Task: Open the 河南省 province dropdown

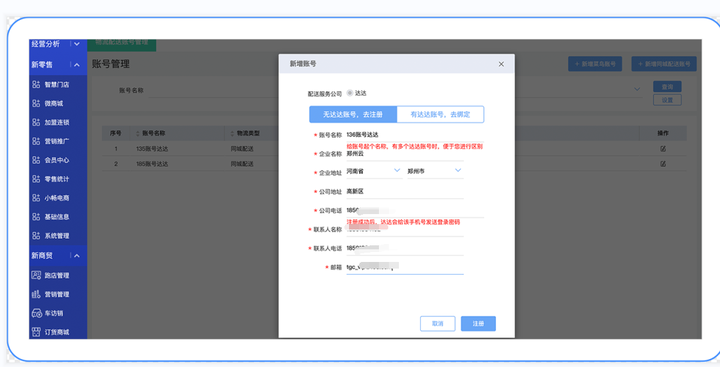Action: (374, 171)
